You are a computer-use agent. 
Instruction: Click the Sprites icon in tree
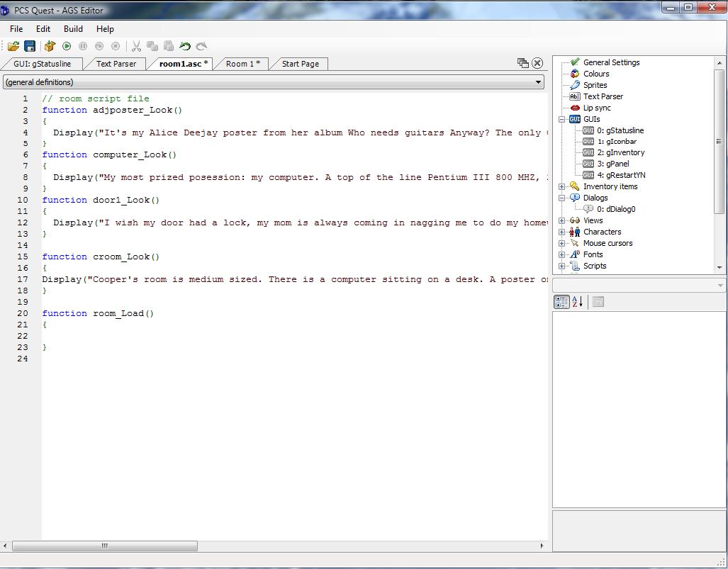575,85
